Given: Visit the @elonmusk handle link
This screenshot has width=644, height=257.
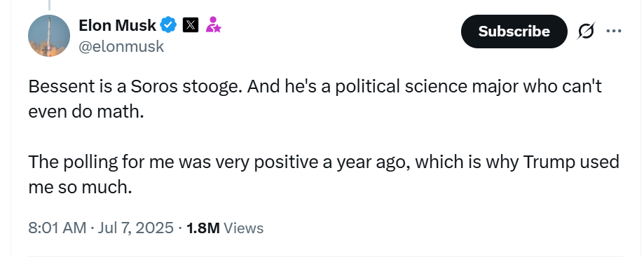Looking at the screenshot, I should coord(121,47).
